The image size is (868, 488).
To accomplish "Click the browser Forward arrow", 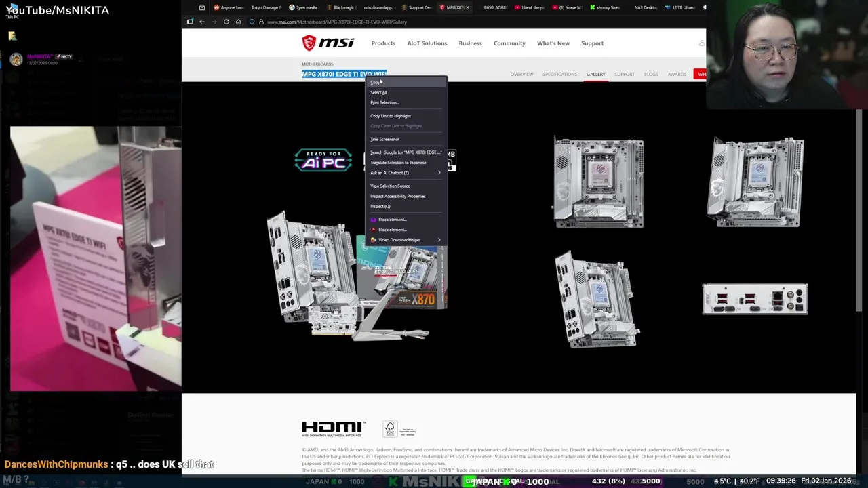I will [x=214, y=22].
